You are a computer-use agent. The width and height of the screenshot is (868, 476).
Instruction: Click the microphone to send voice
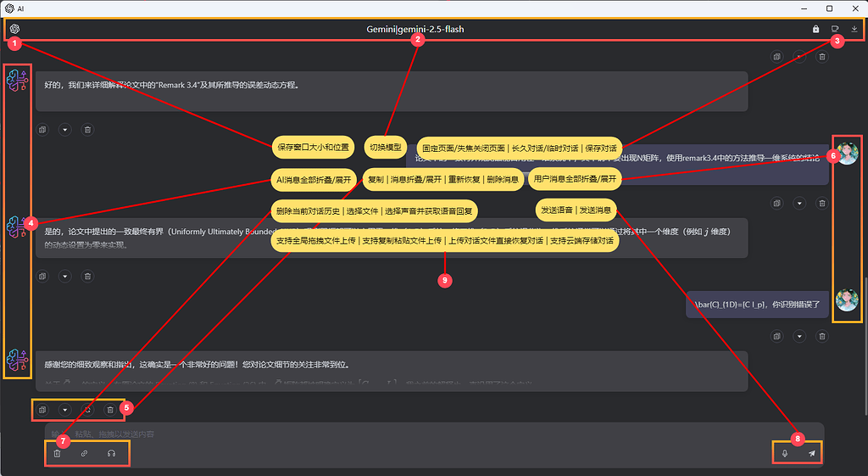[x=784, y=453]
